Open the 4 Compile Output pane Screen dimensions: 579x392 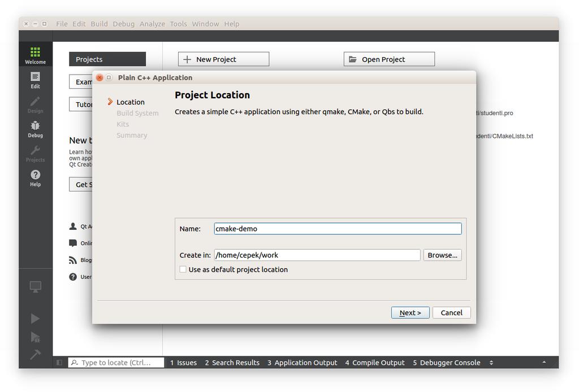(375, 363)
